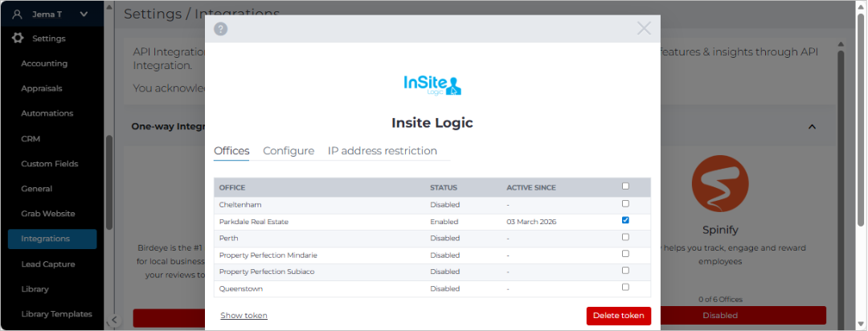Viewport: 868px width, 331px height.
Task: Collapse the One-way Integrations section
Action: tap(812, 127)
